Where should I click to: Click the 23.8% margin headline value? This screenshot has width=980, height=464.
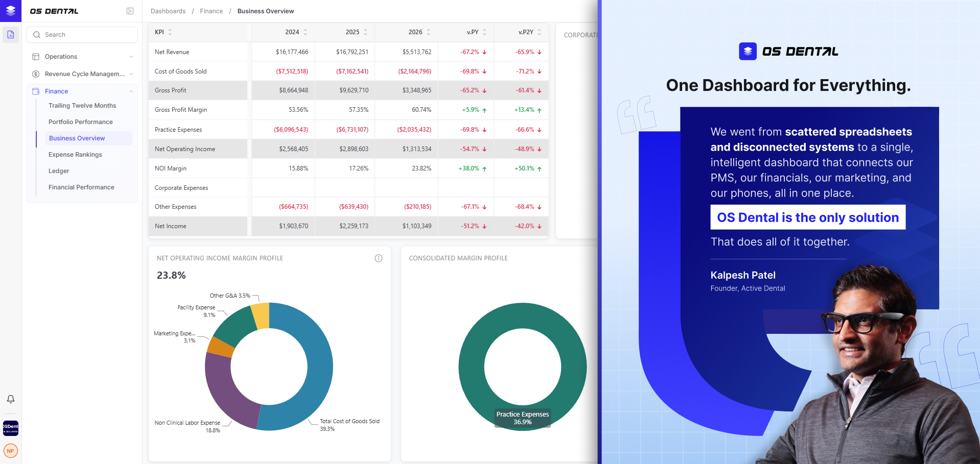tap(171, 275)
